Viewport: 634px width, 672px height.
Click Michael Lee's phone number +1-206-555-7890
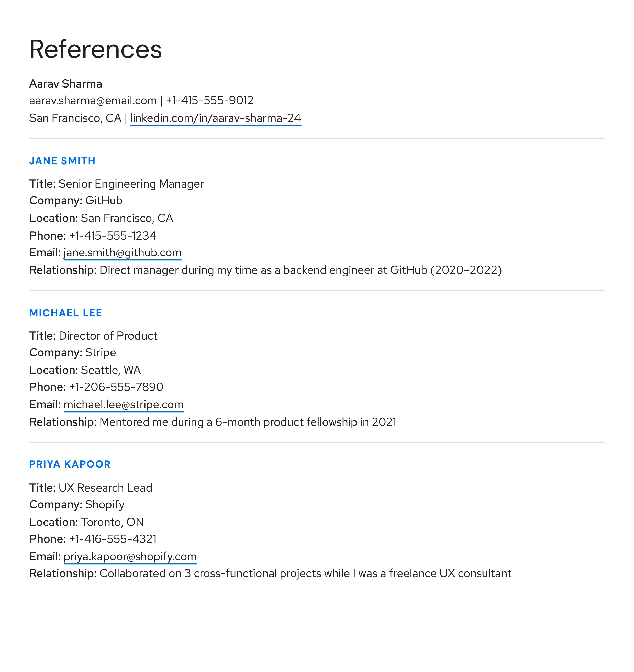point(116,387)
